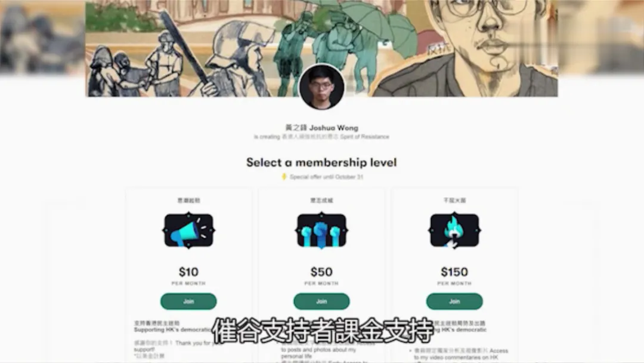Viewport: 644px width, 363px height.
Task: Click the first tier's Chinese title
Action: [x=188, y=200]
